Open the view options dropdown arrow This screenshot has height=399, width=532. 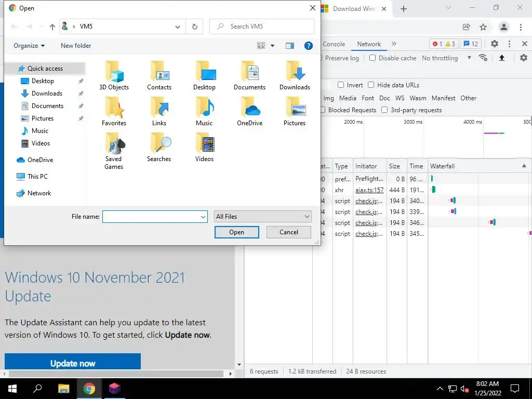click(x=272, y=46)
